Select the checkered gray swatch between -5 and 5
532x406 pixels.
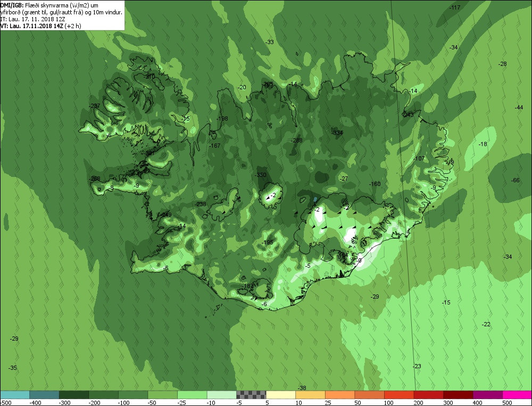[251, 395]
